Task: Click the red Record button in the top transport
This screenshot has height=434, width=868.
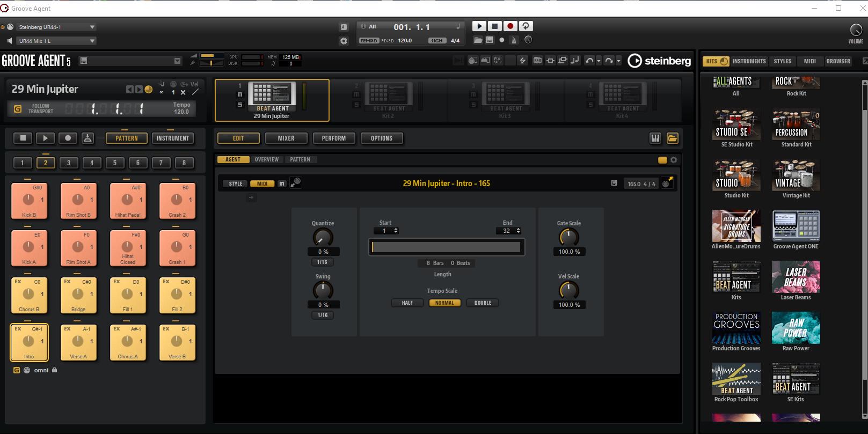Action: 510,26
